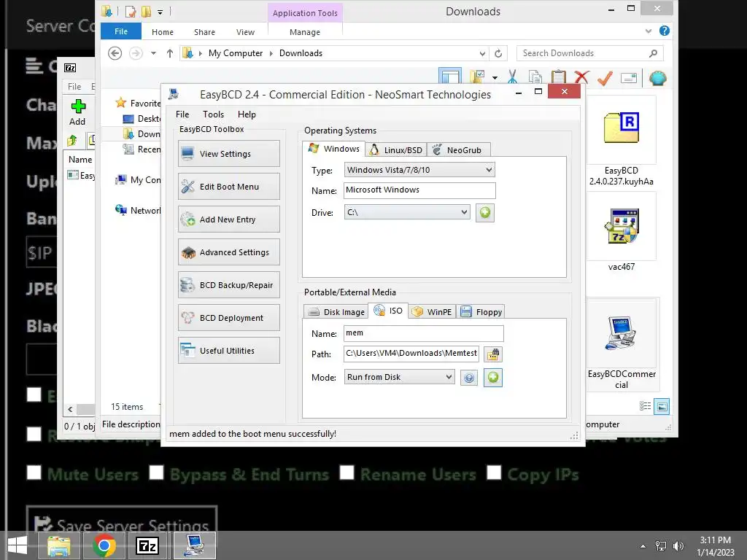Switch to the Linux/BSD tab
The height and width of the screenshot is (560, 747).
396,150
